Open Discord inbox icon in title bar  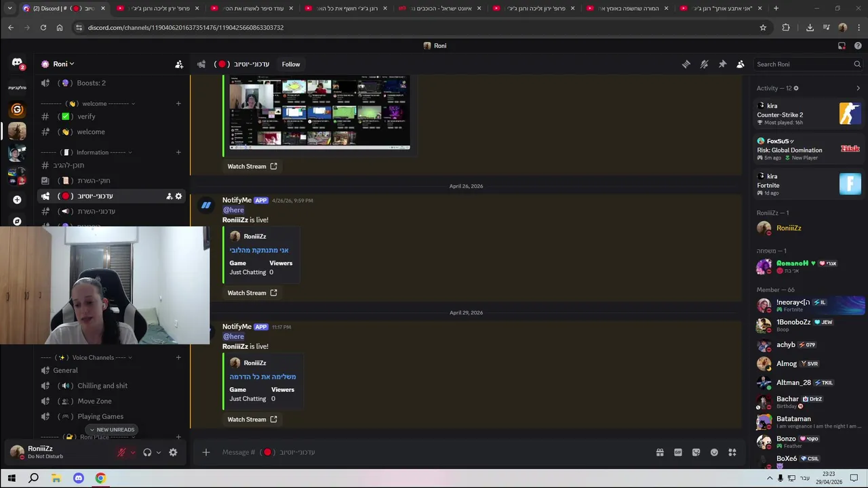(842, 46)
